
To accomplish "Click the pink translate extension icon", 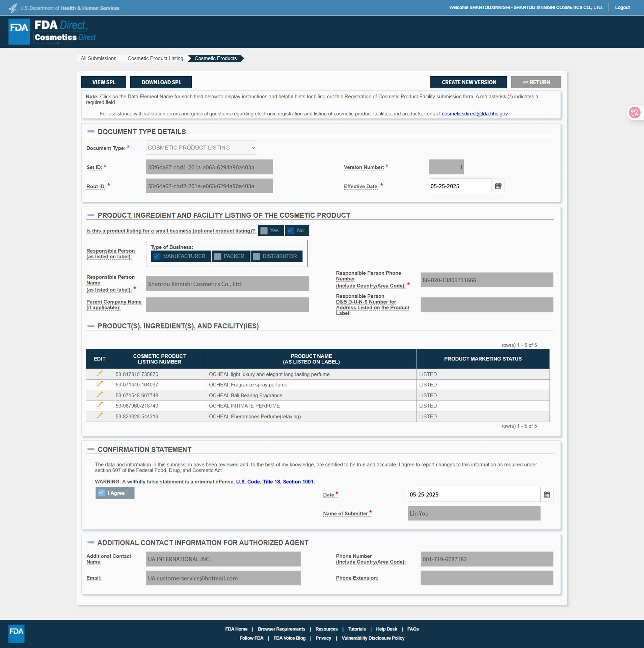I will click(635, 113).
